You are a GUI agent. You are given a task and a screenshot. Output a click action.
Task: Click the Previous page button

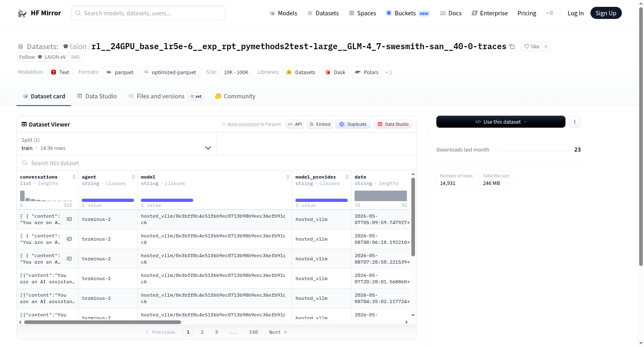coord(161,332)
